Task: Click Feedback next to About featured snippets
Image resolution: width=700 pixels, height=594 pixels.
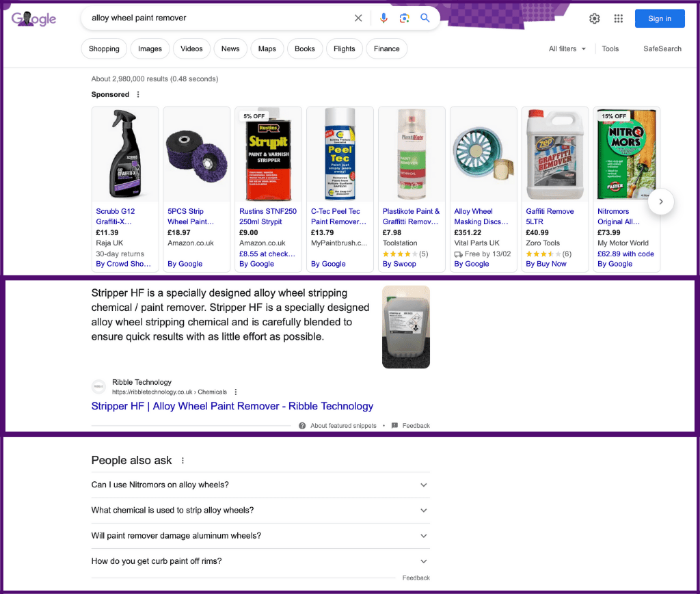Action: click(x=416, y=426)
